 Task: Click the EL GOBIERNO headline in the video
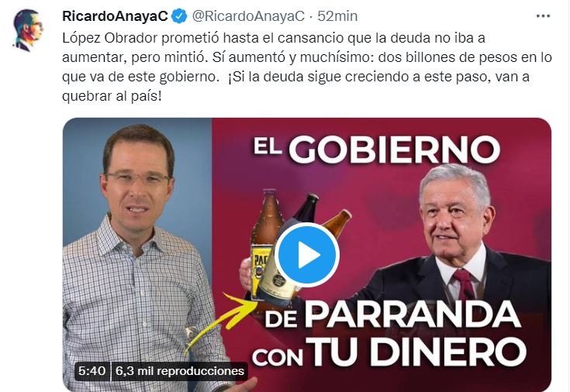click(x=377, y=150)
